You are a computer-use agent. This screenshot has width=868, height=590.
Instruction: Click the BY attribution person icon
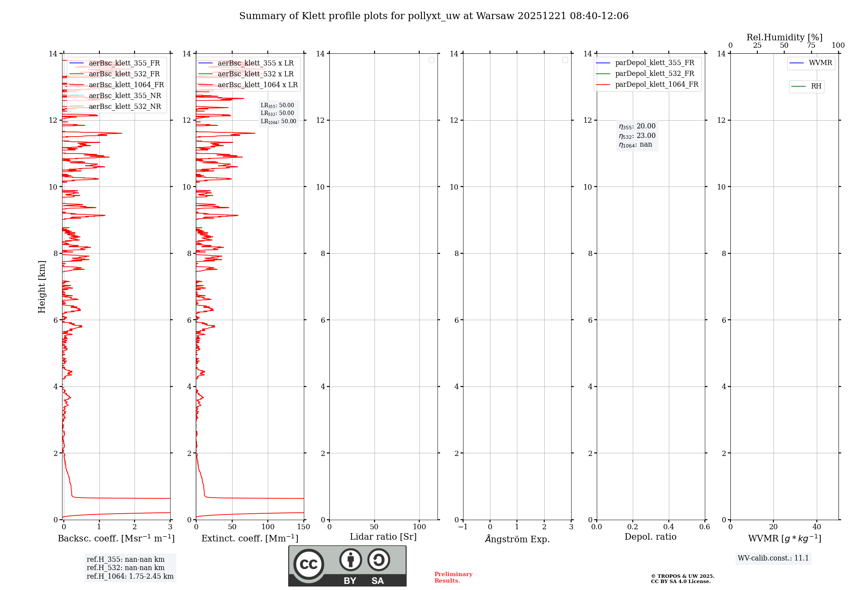(350, 560)
